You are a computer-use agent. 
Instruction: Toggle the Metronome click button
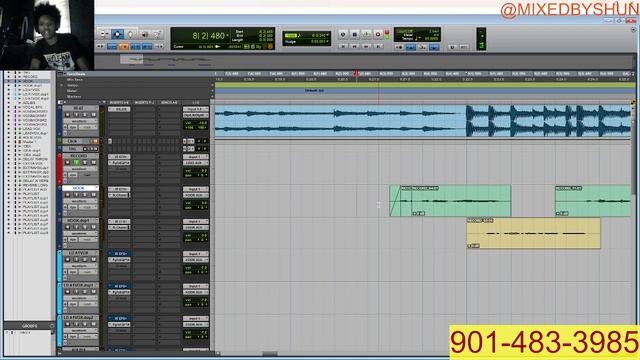411,48
